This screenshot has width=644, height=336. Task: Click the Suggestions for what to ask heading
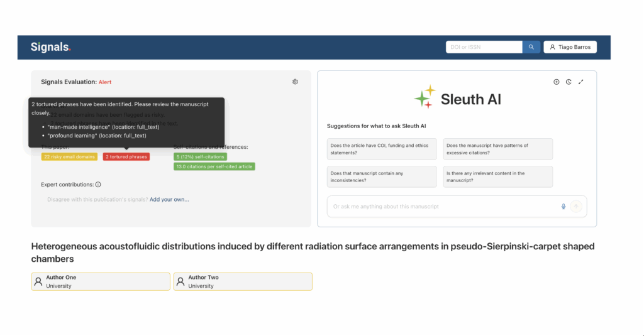pyautogui.click(x=376, y=126)
